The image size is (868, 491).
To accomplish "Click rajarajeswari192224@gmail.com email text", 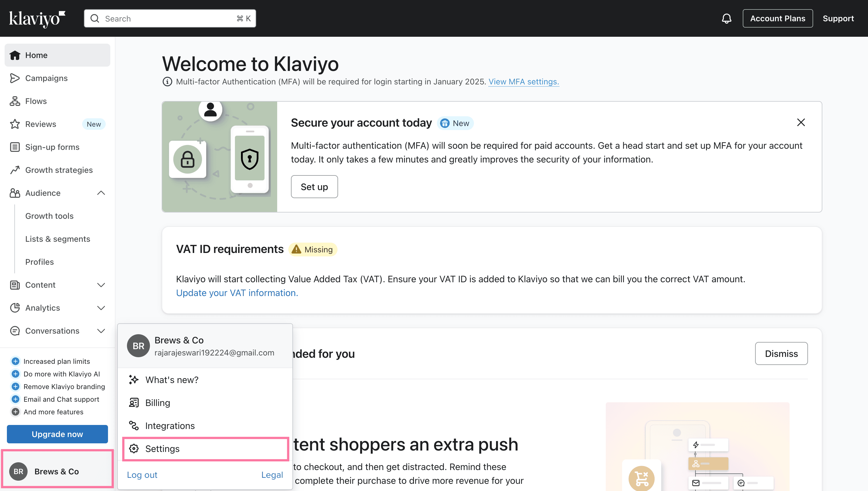I will (x=214, y=352).
